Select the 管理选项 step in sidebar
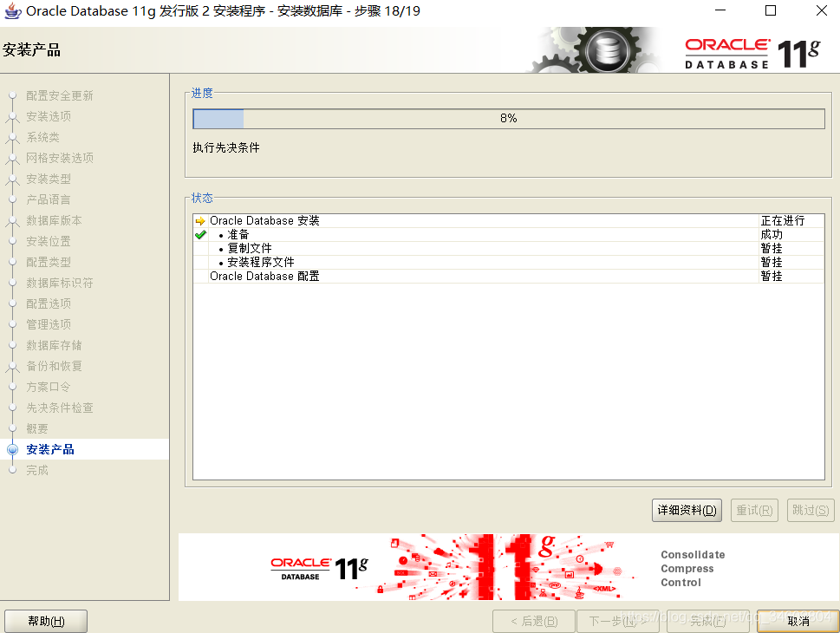Screen dimensions: 840x633 click(x=49, y=325)
